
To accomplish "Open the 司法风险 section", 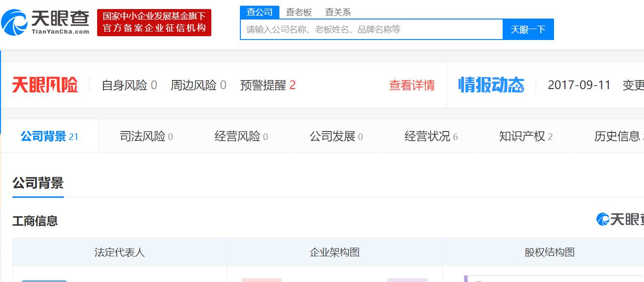I will point(142,136).
